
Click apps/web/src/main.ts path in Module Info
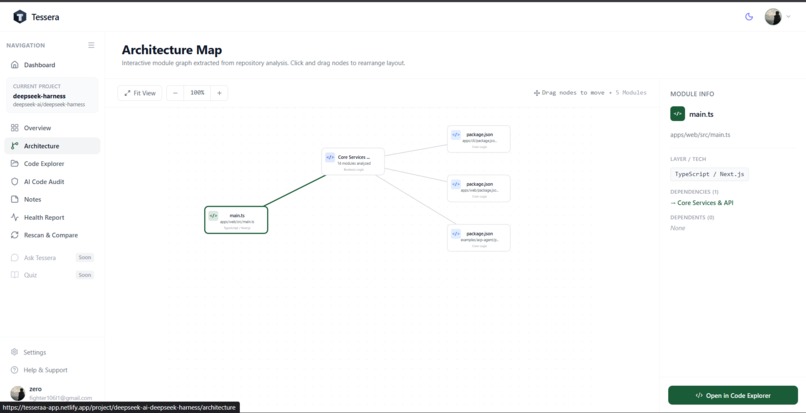tap(700, 135)
